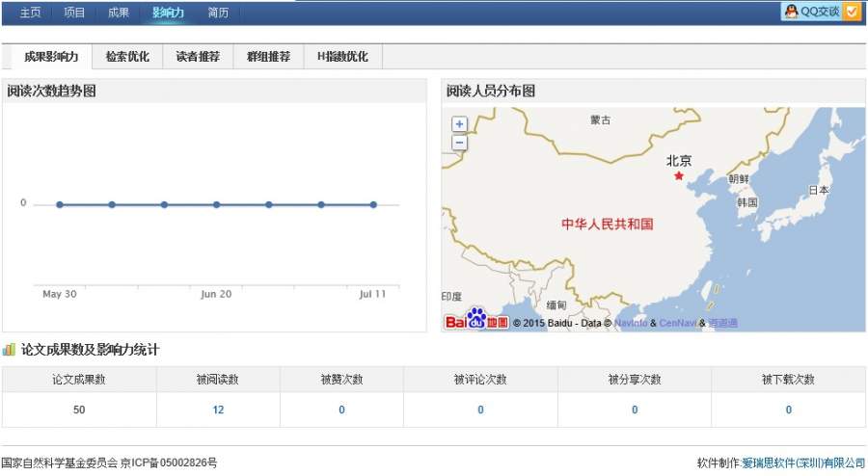The width and height of the screenshot is (868, 476).
Task: Click the 蒙古 label on the map
Action: [601, 120]
